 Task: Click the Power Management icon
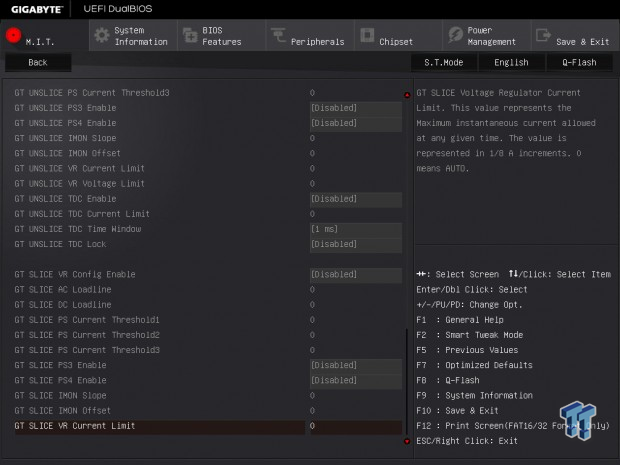[x=456, y=35]
